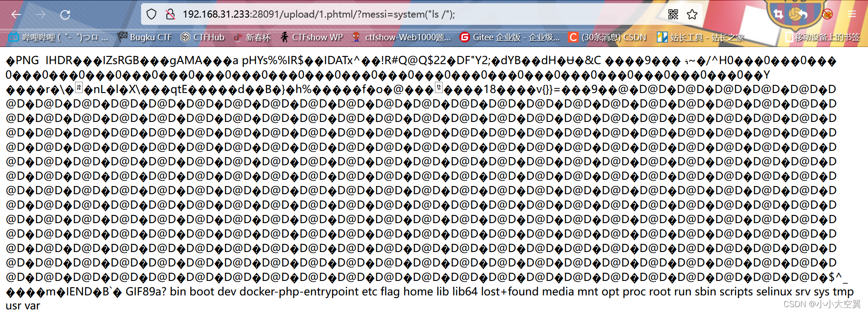
Task: Go forward to the next page
Action: click(41, 14)
